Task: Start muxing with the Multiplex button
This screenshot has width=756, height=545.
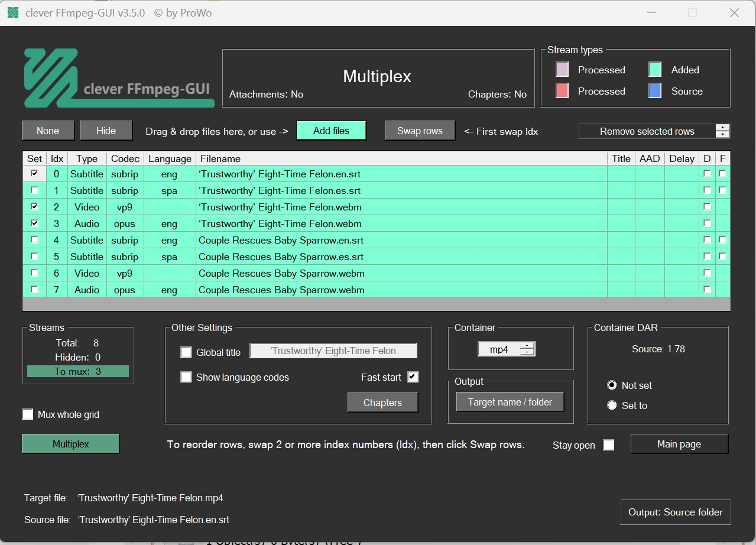Action: point(71,444)
